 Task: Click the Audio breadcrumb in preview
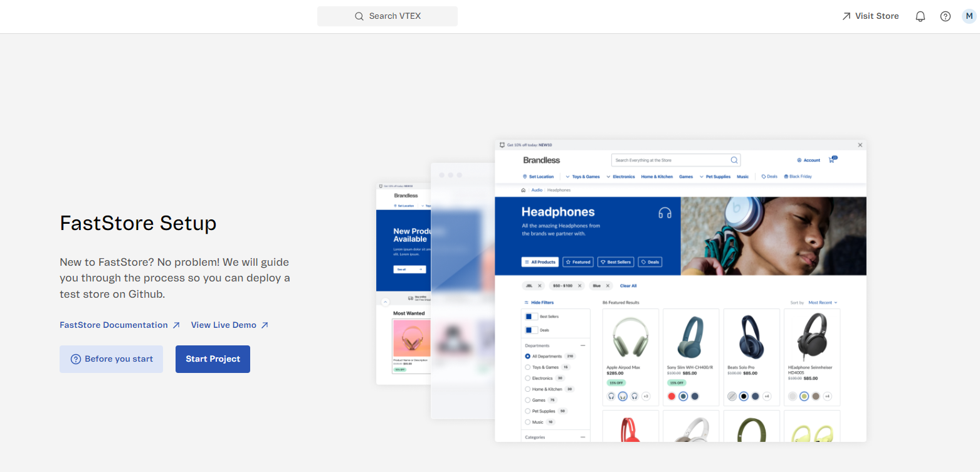point(537,190)
